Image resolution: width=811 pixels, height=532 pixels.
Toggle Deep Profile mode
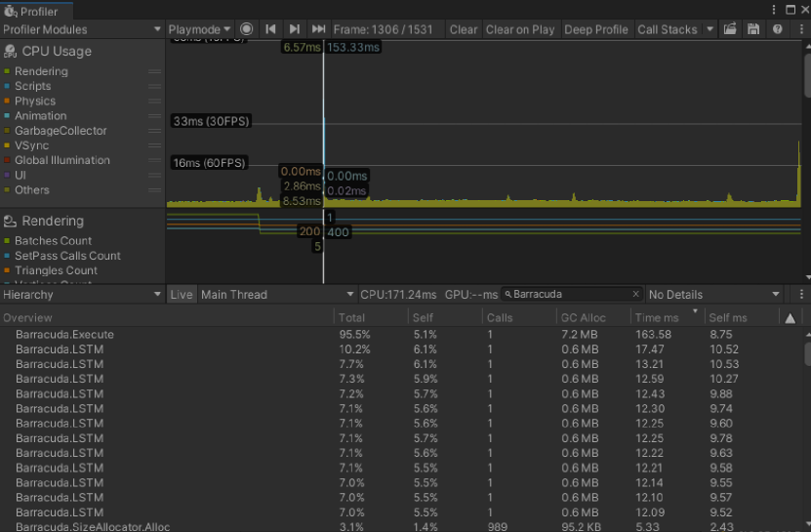click(595, 29)
